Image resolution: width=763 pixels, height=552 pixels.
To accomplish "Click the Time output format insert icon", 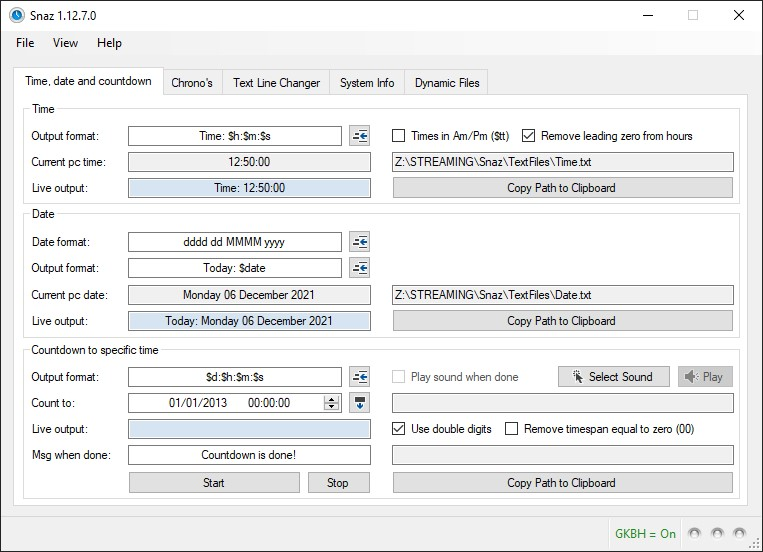I will (360, 136).
